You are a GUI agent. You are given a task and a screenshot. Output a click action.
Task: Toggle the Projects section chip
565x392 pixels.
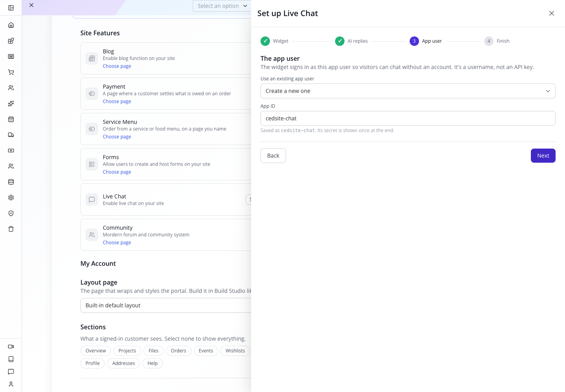tap(127, 351)
